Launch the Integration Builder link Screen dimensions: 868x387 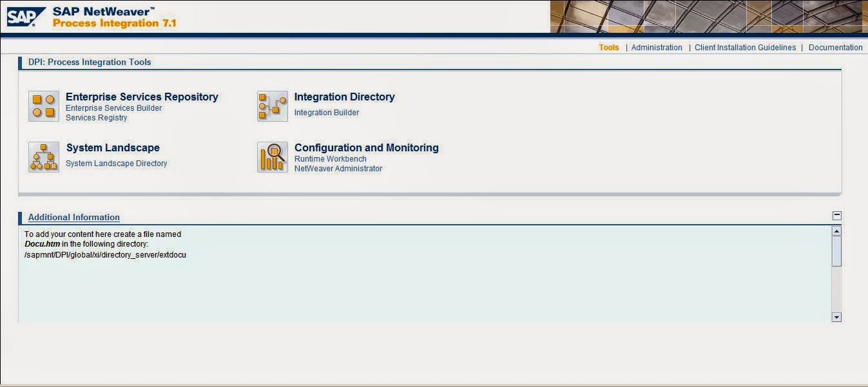pyautogui.click(x=327, y=113)
